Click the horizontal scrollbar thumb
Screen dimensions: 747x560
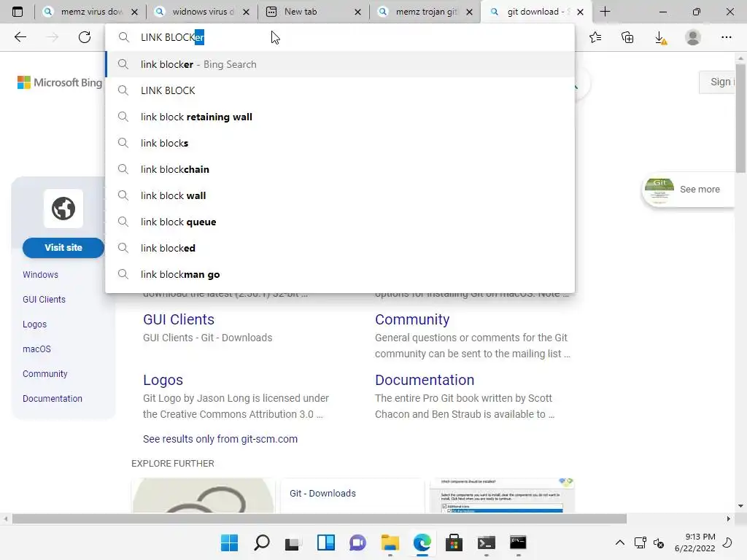[320, 518]
